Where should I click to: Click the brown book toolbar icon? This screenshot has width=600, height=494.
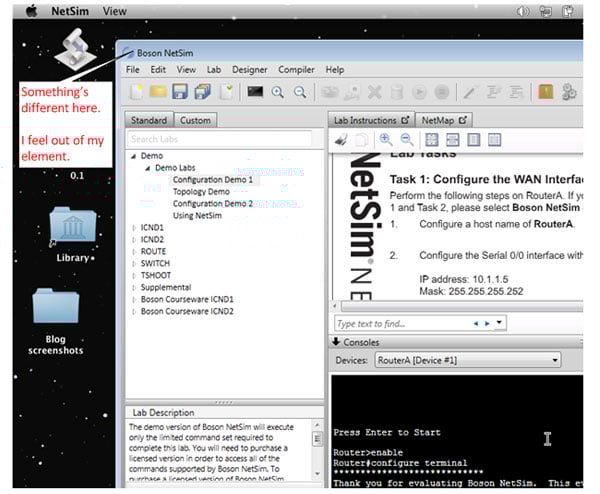546,92
